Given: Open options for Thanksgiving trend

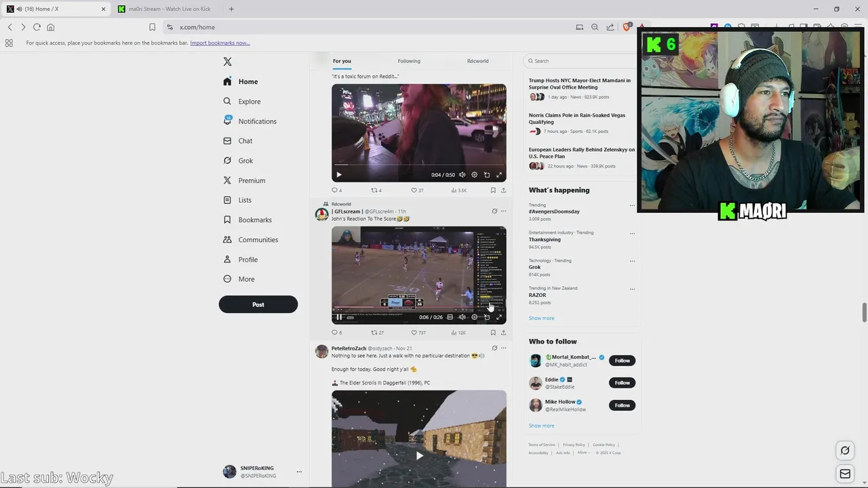Looking at the screenshot, I should 632,233.
